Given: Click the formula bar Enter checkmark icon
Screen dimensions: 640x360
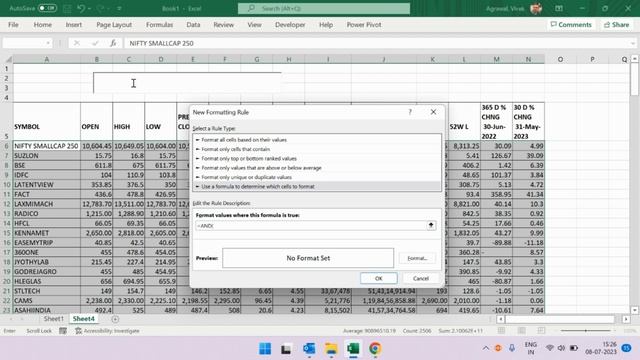Looking at the screenshot, I should [x=95, y=43].
